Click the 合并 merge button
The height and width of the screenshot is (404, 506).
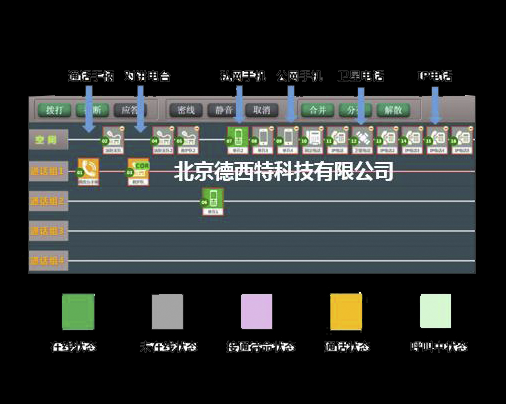pyautogui.click(x=317, y=110)
